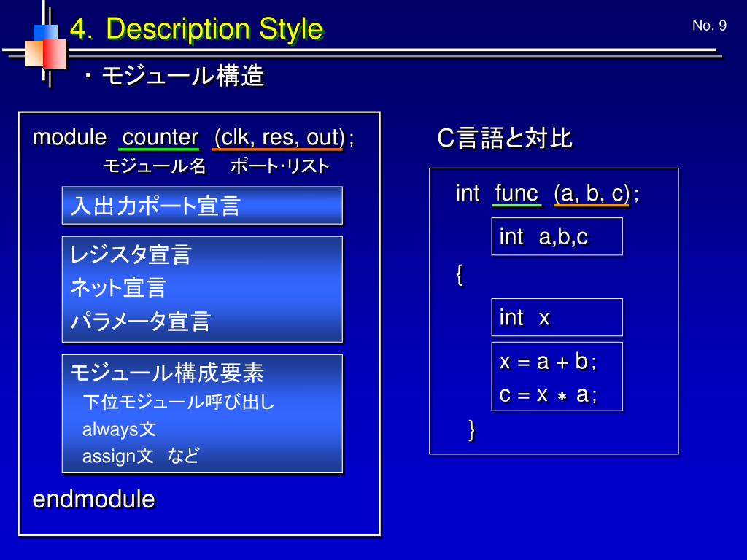Image resolution: width=747 pixels, height=560 pixels.
Task: Click the slide title "4. Description Style"
Action: pos(197,28)
